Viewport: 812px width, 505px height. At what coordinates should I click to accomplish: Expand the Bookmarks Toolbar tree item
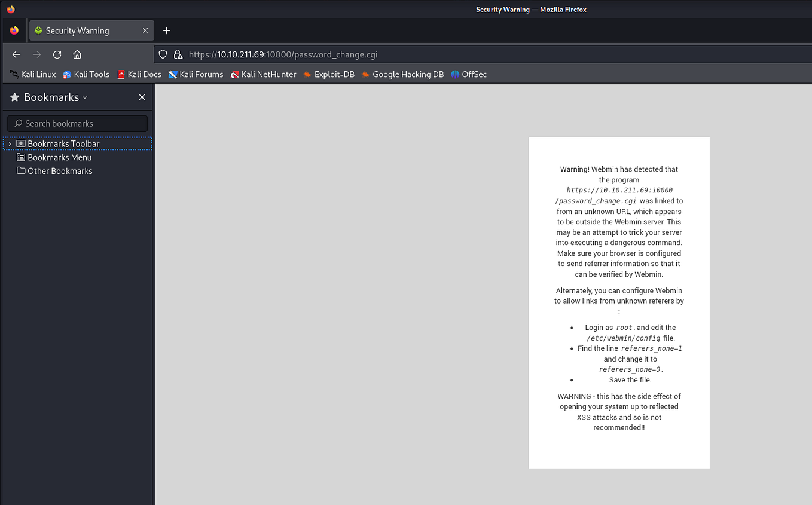tap(9, 143)
